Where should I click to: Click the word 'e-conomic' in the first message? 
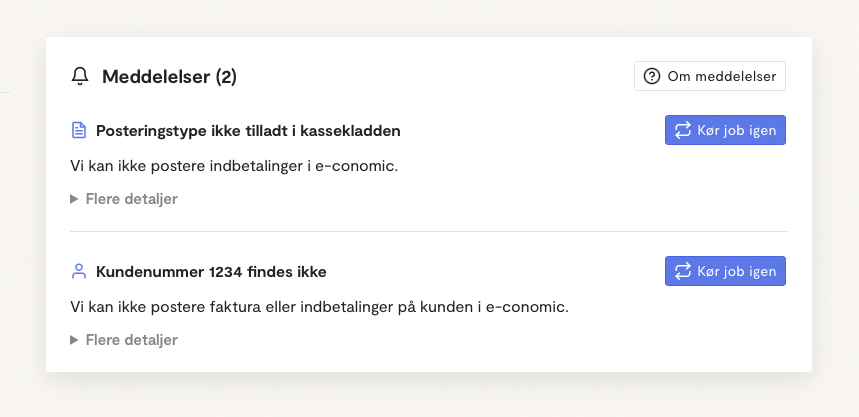(362, 165)
